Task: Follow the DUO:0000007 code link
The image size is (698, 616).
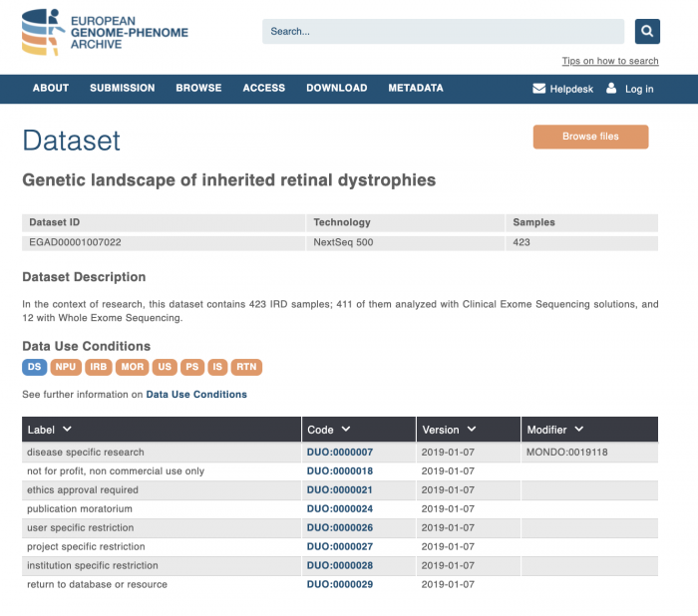Action: click(x=339, y=453)
